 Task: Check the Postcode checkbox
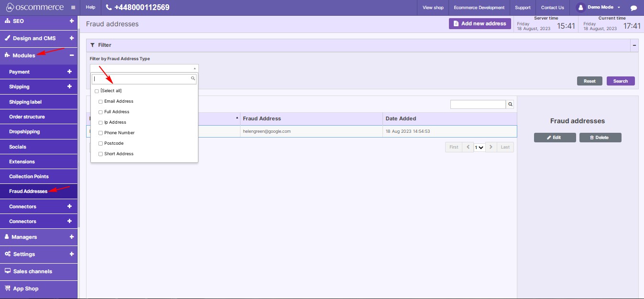tap(100, 143)
